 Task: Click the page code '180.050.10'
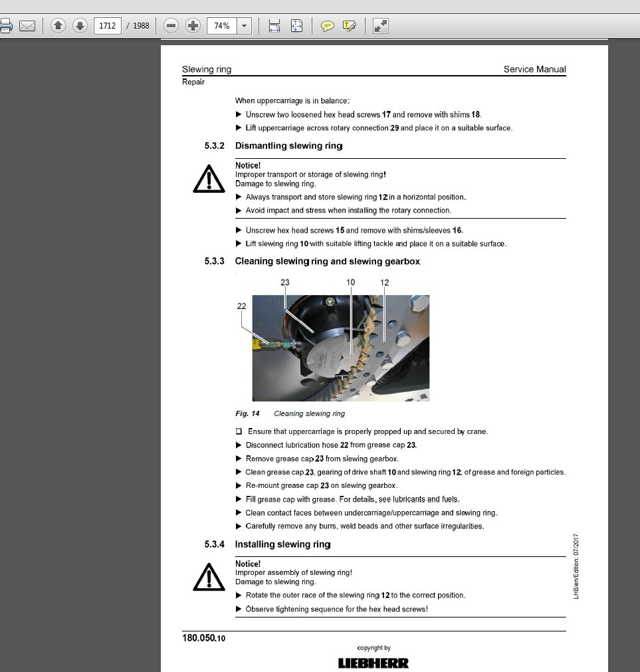coord(203,638)
